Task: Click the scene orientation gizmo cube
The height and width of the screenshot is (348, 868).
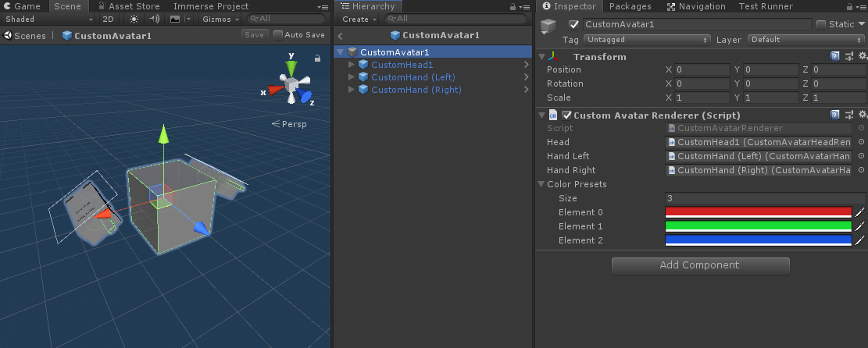Action: 291,85
